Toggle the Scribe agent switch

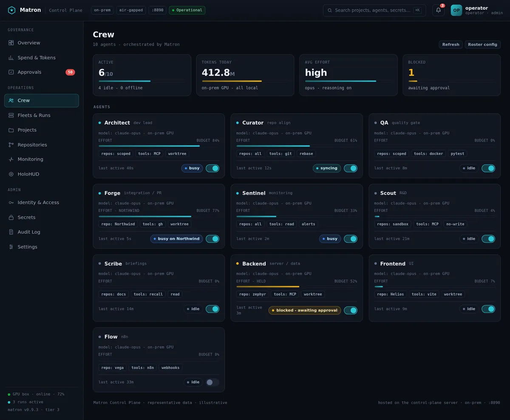point(212,309)
